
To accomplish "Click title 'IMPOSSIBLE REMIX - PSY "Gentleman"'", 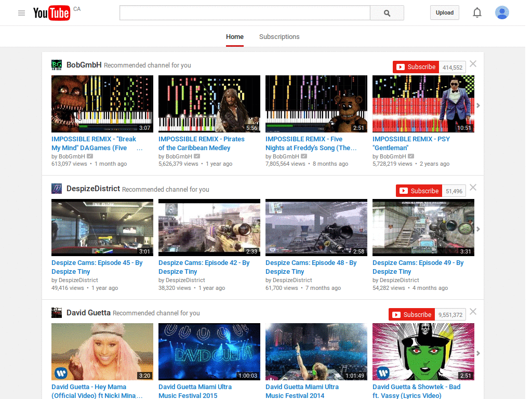I will [411, 143].
